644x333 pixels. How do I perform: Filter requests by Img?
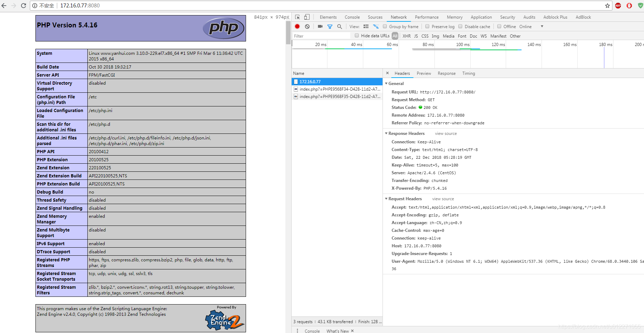point(435,36)
